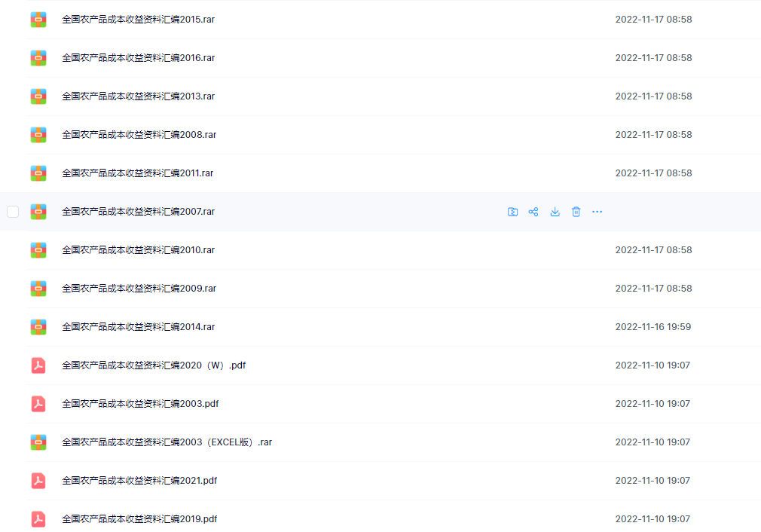This screenshot has width=761, height=532.
Task: Open file 全国农产品成本收益资料汇编2008.rar
Action: point(139,134)
